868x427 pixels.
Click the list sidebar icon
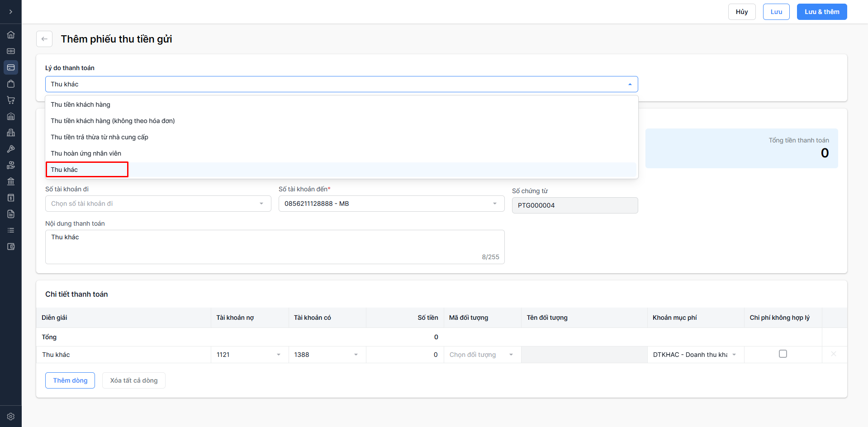tap(11, 230)
